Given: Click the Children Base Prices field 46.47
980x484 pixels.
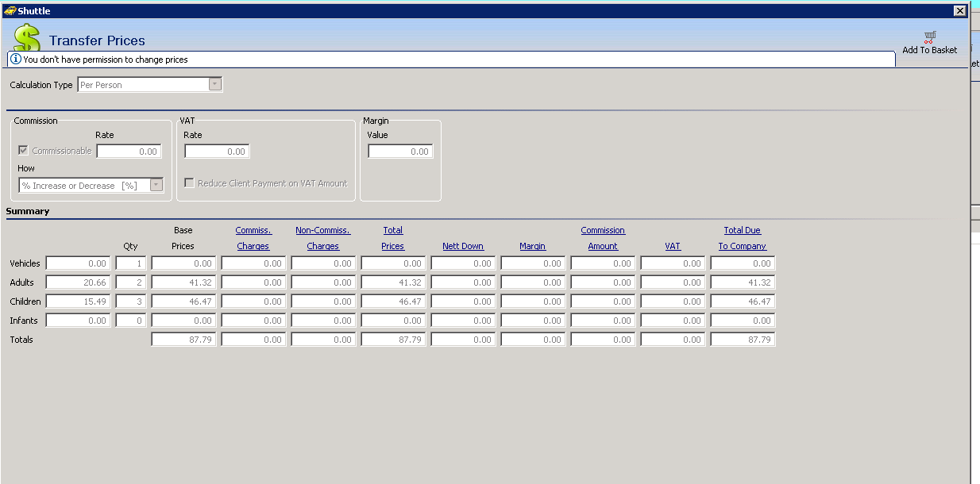Looking at the screenshot, I should coord(183,302).
